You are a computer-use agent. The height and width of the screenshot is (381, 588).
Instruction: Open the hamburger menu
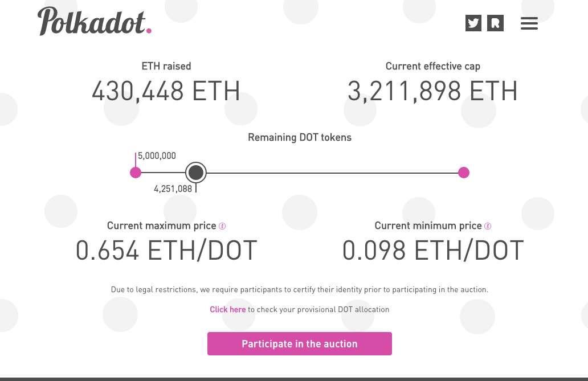pos(529,23)
